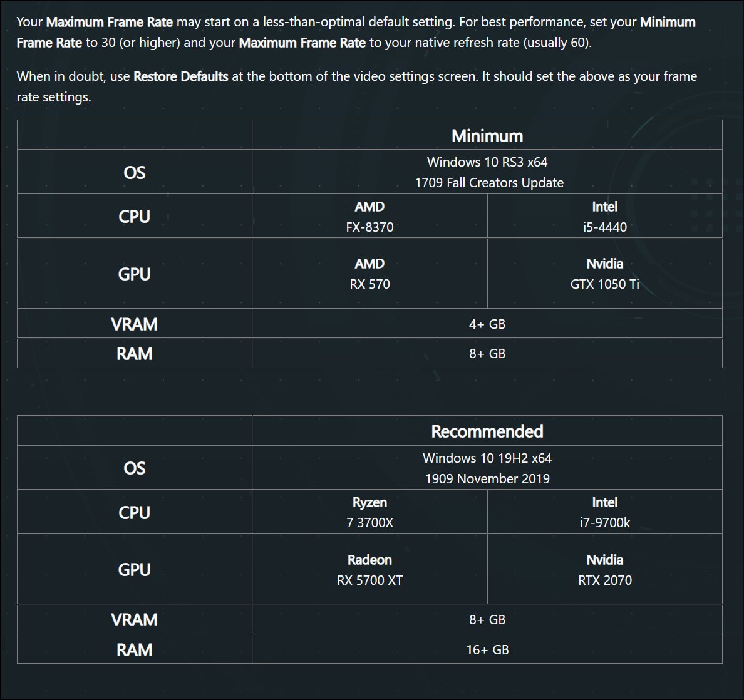This screenshot has width=744, height=700.
Task: Click the Nvidia GTX 1050 Ti cell
Action: click(x=604, y=274)
